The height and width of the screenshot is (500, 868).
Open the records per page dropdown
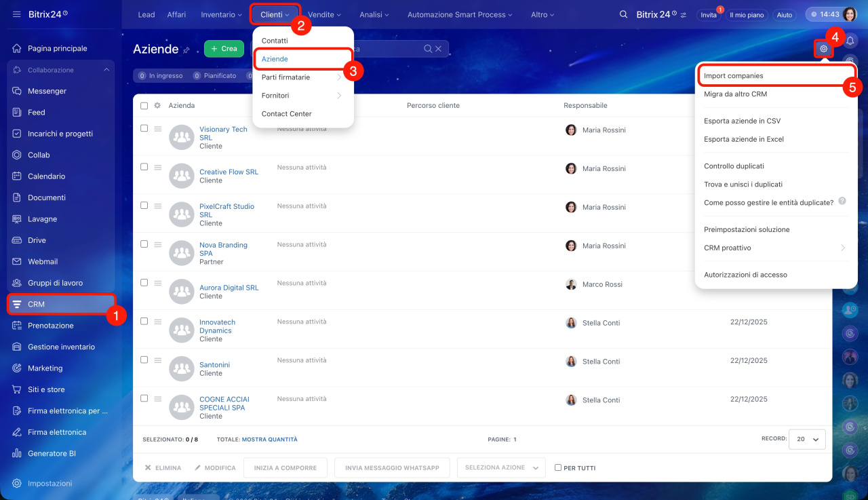807,440
